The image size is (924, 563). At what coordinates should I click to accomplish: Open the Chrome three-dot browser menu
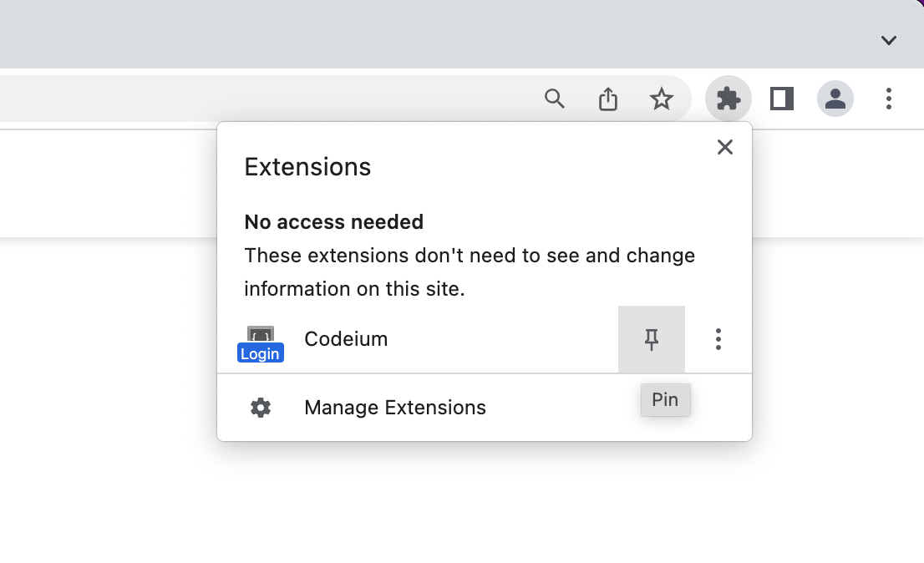(888, 99)
